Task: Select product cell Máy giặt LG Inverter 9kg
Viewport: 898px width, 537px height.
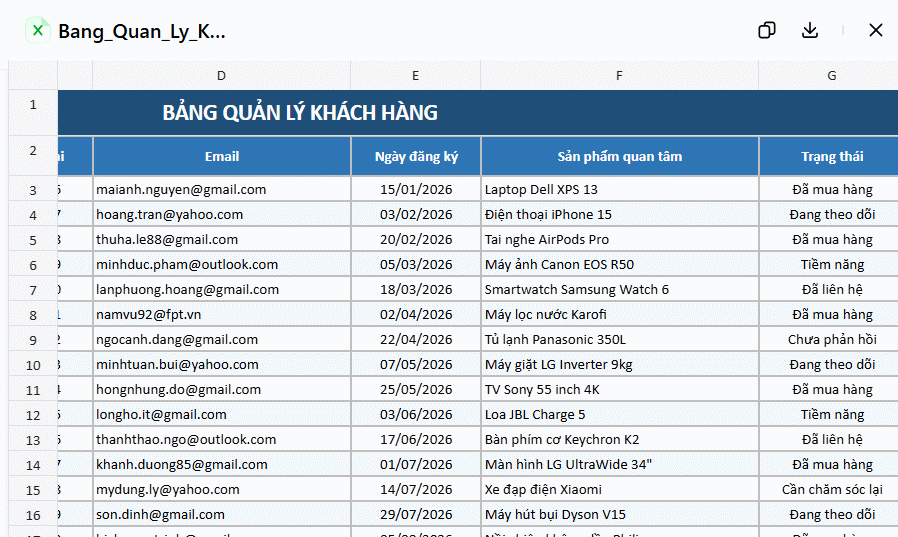Action: tap(620, 365)
